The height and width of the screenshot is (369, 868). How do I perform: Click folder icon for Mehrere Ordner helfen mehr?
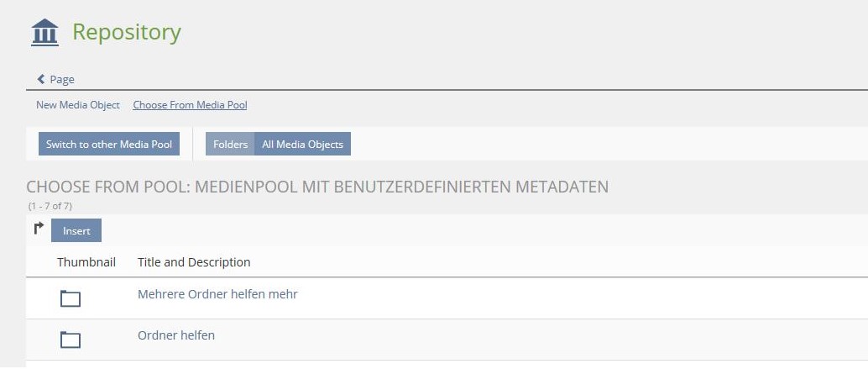tap(71, 298)
